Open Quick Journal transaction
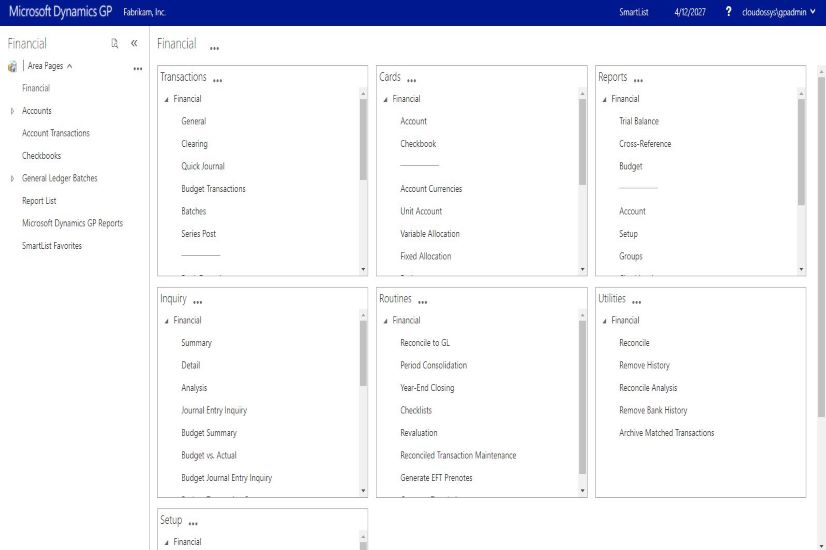Image resolution: width=826 pixels, height=550 pixels. pos(203,166)
